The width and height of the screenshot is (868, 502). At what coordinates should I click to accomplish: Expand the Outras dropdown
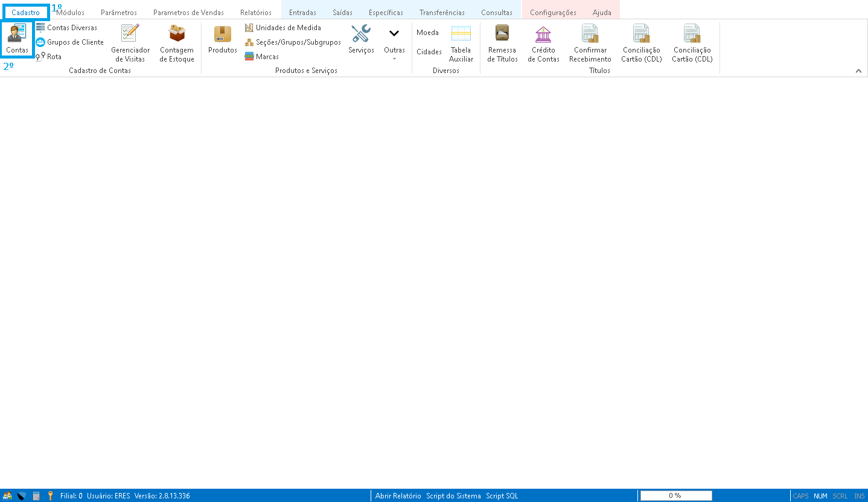(394, 42)
